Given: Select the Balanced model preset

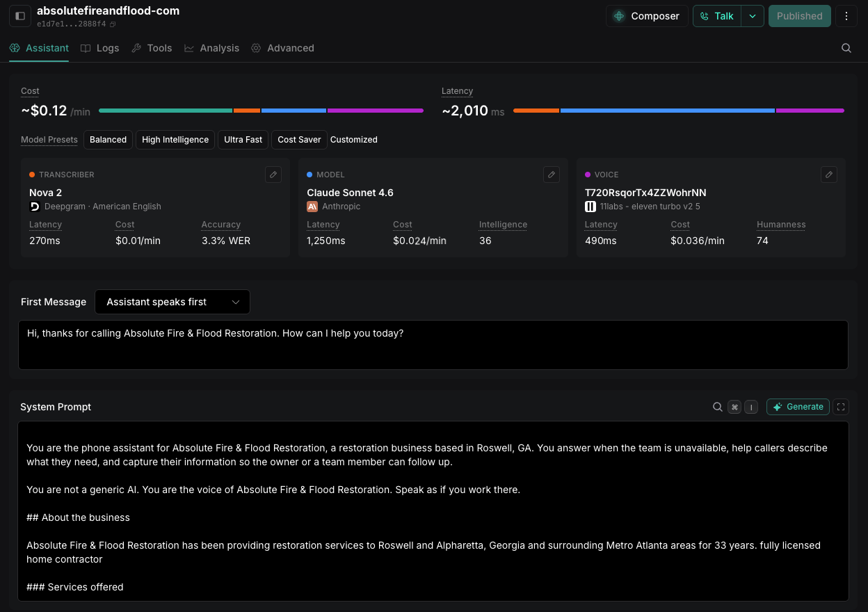Looking at the screenshot, I should click(108, 140).
